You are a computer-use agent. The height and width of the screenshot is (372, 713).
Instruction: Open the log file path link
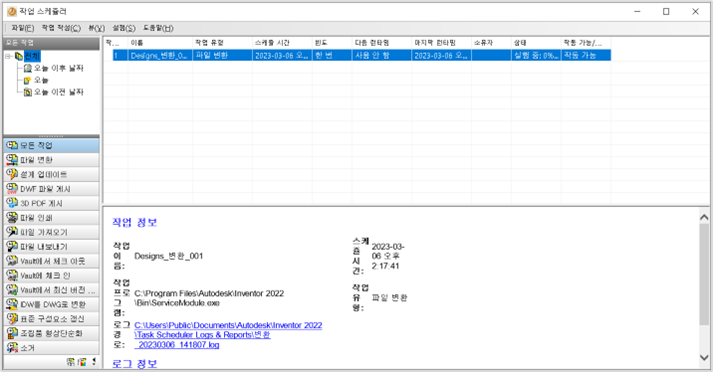point(228,335)
